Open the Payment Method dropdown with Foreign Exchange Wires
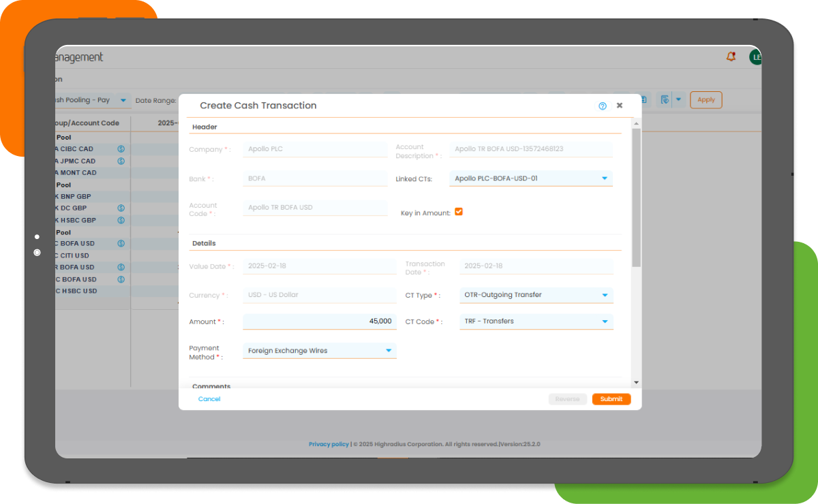 [319, 351]
